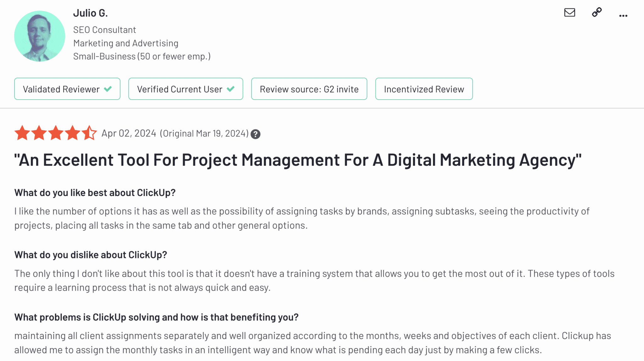The width and height of the screenshot is (644, 361).
Task: Click the Verified Current User badge
Action: point(186,89)
